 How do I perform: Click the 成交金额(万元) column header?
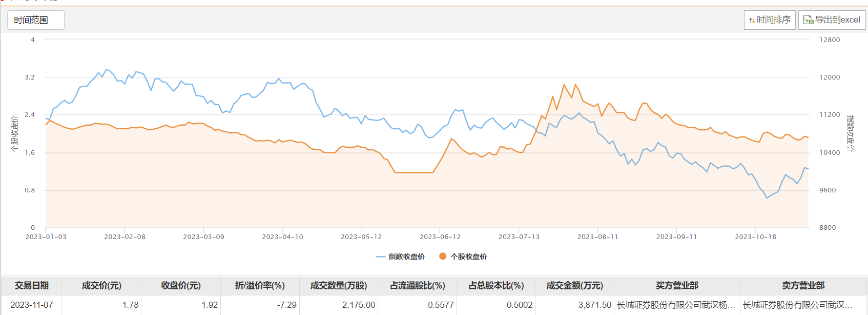(x=574, y=285)
